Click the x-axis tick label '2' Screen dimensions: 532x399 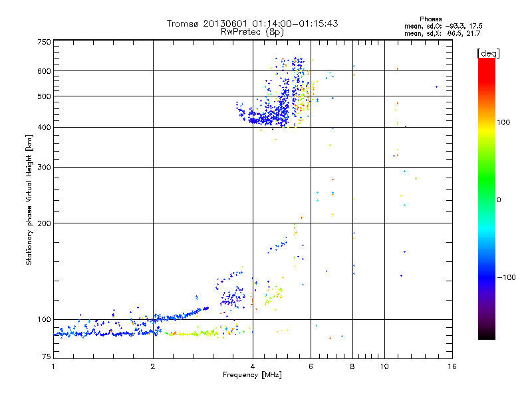[153, 366]
